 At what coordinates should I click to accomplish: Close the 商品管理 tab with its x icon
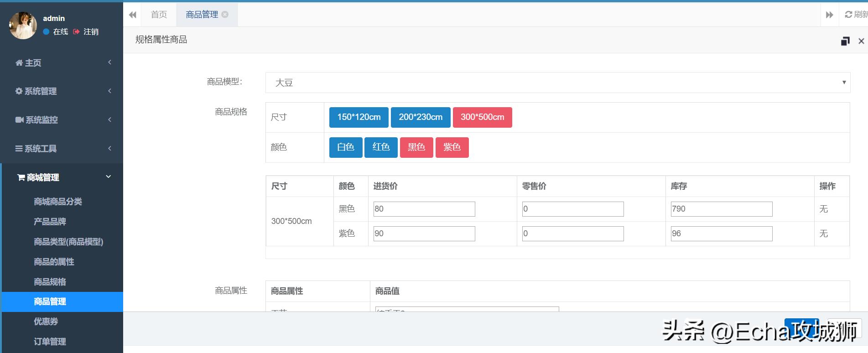pyautogui.click(x=225, y=15)
